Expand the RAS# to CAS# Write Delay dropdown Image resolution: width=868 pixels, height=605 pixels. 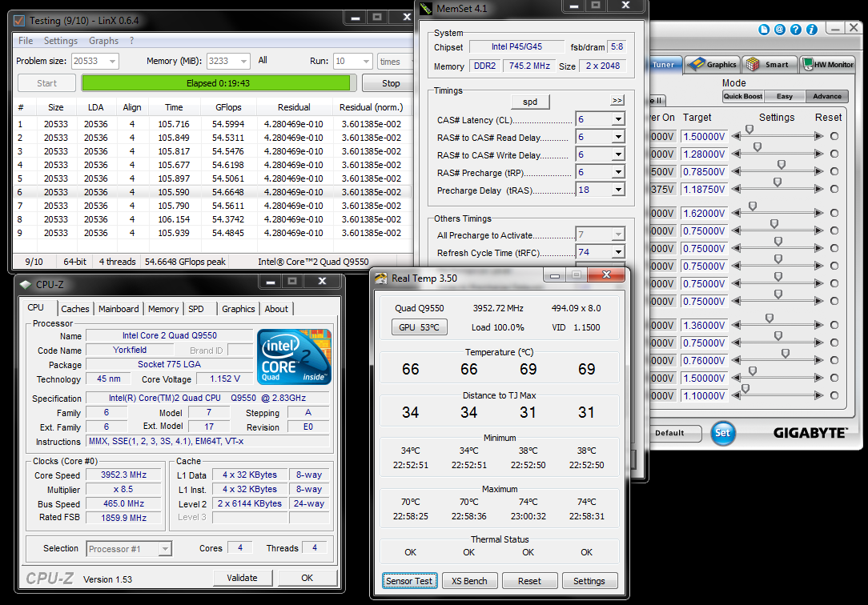[x=618, y=154]
